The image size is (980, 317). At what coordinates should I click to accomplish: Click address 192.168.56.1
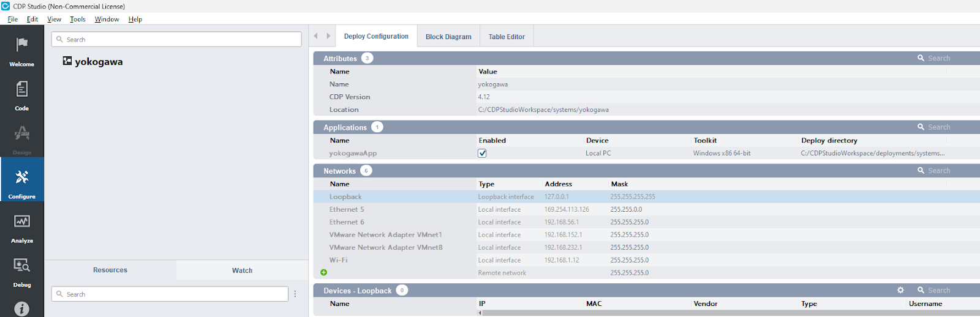561,222
